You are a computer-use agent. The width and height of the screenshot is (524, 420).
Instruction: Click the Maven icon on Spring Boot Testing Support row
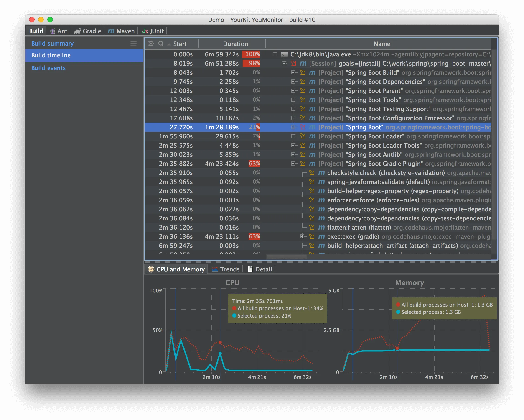click(312, 109)
